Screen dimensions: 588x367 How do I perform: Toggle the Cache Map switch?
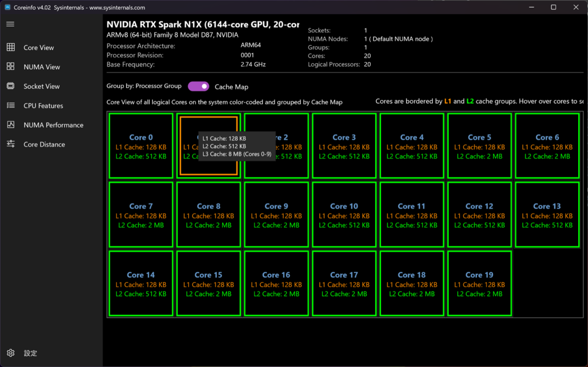(198, 86)
